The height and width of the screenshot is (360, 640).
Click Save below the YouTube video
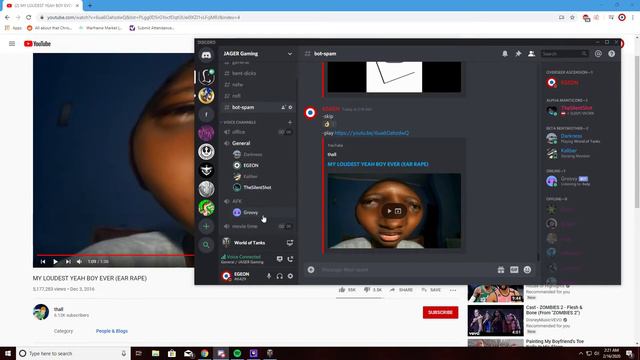[x=431, y=290]
